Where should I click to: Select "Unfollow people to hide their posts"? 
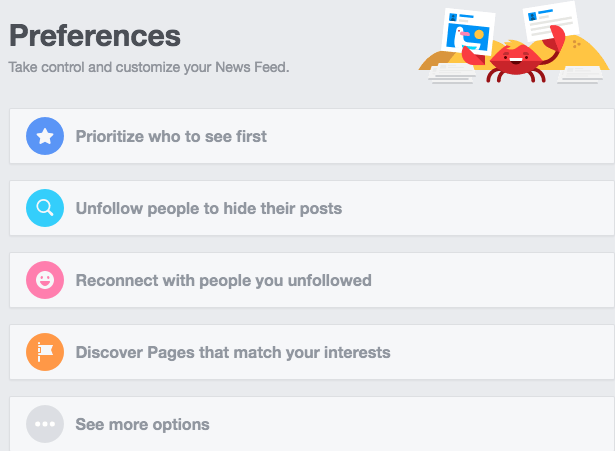tap(208, 208)
